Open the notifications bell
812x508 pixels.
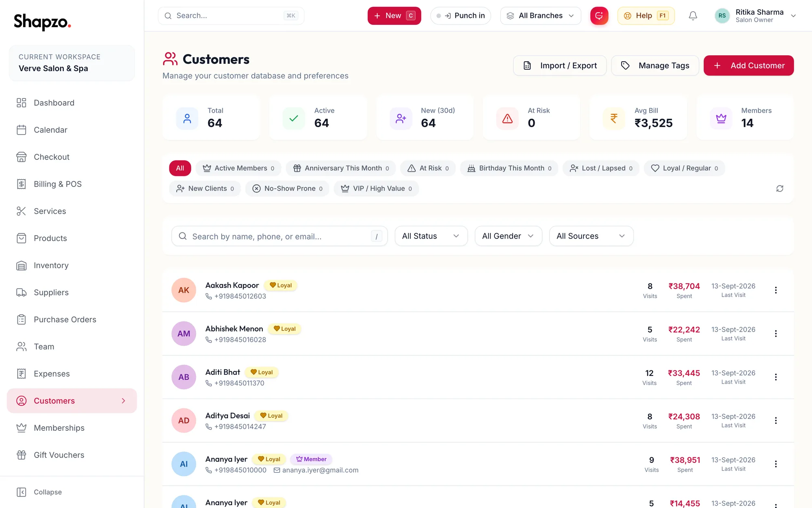pos(693,16)
